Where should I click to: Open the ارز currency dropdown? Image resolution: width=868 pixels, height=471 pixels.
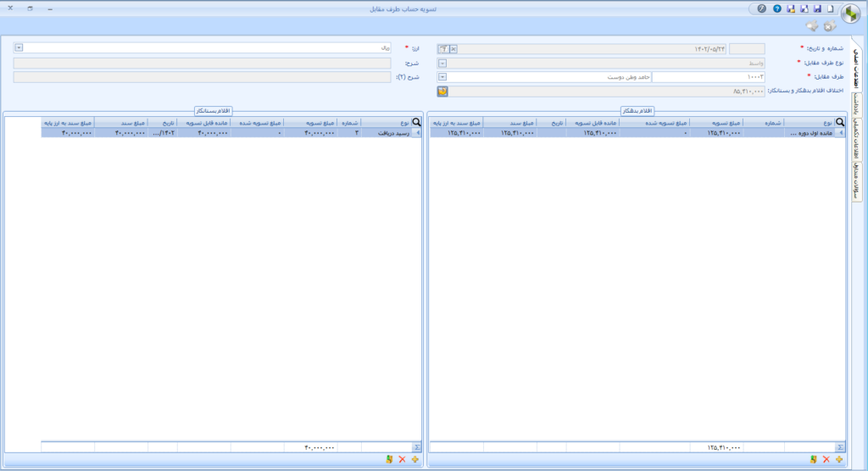click(19, 48)
